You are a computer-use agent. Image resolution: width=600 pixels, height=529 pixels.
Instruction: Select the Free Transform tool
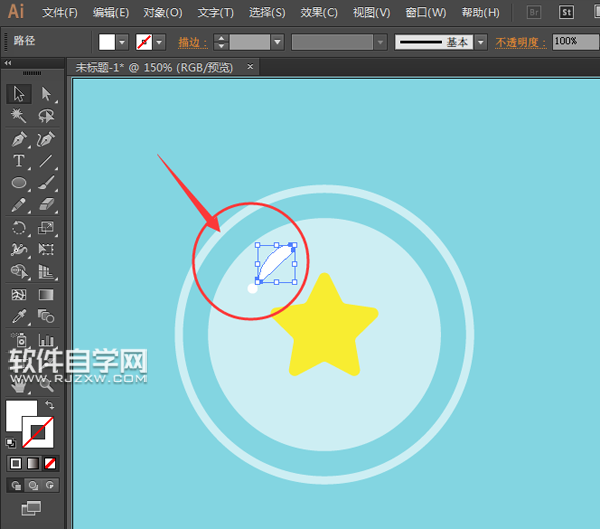(46, 250)
